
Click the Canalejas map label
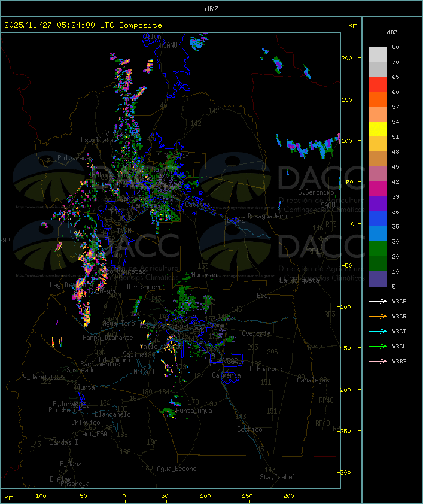tap(313, 380)
